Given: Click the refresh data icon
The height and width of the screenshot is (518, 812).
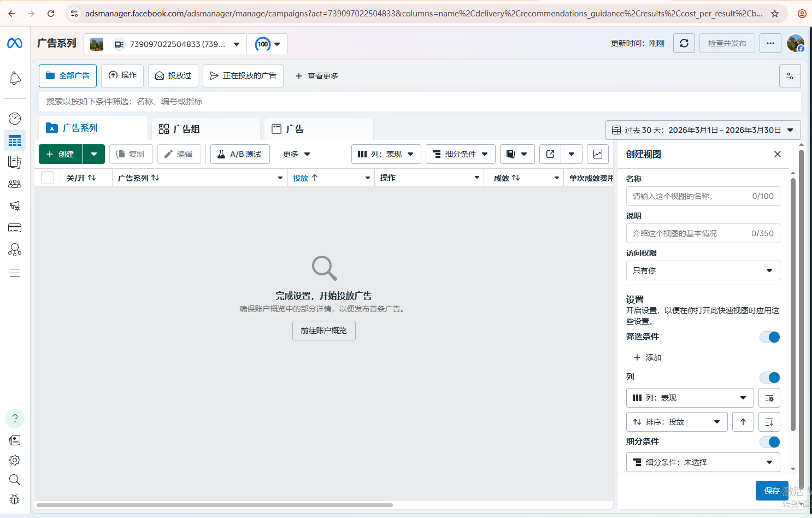Looking at the screenshot, I should pos(684,44).
